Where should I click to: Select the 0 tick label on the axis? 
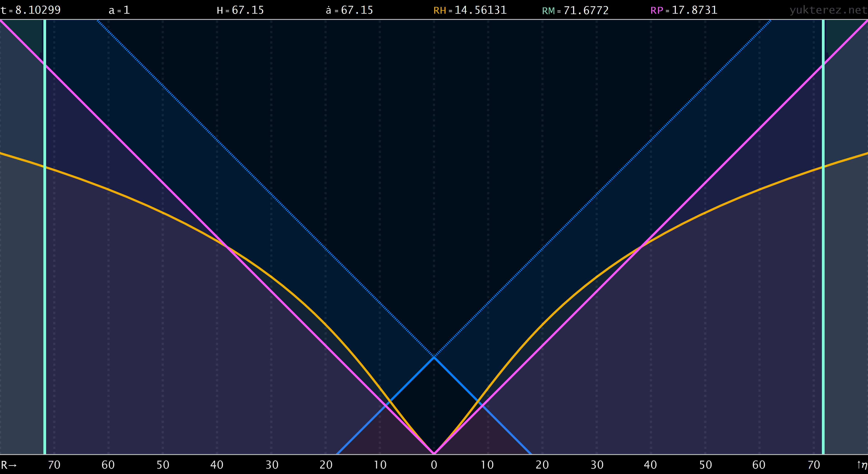pos(434,465)
